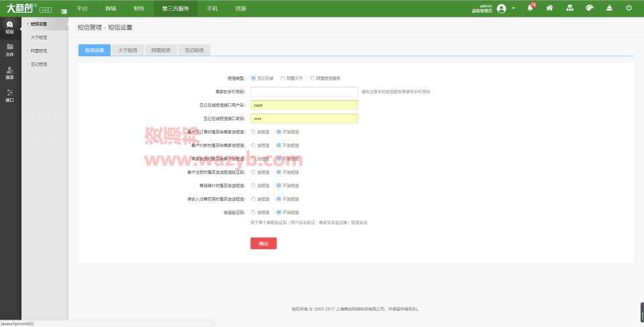Click the copyright 2005-2017 footer text

pos(354,309)
